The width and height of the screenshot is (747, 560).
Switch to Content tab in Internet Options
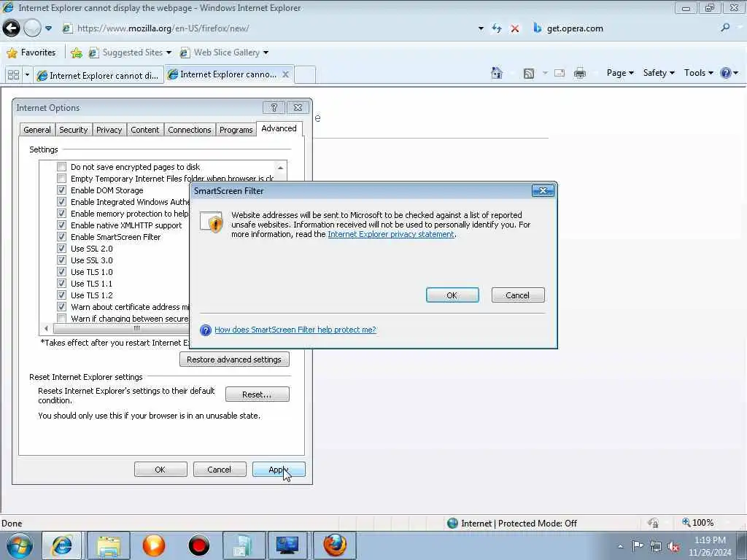click(x=145, y=130)
